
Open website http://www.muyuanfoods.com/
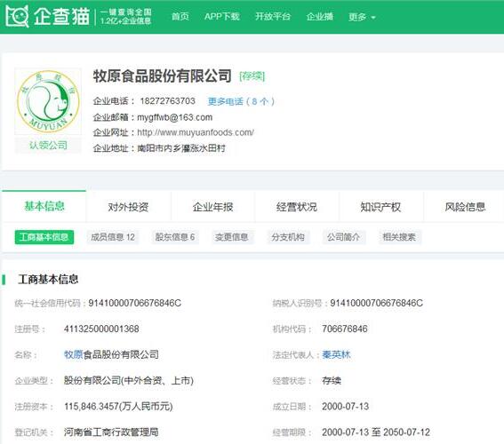(x=196, y=132)
